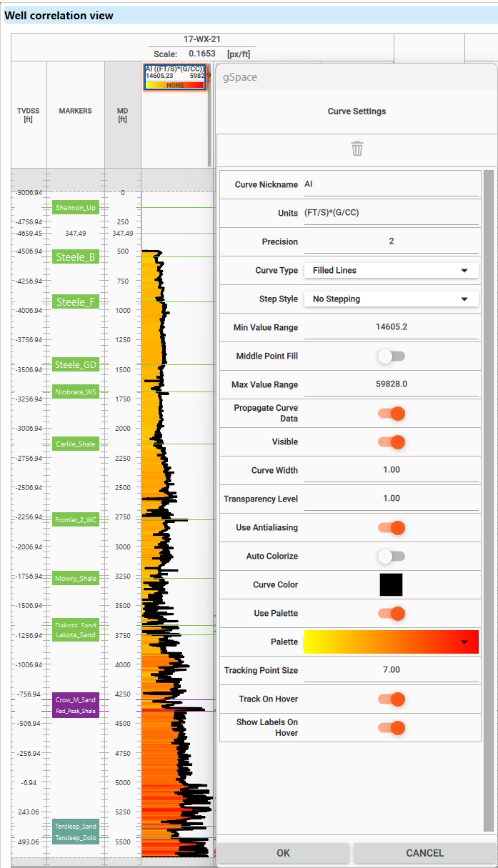Toggle Middle Point Fill switch
The height and width of the screenshot is (868, 498).
[392, 356]
